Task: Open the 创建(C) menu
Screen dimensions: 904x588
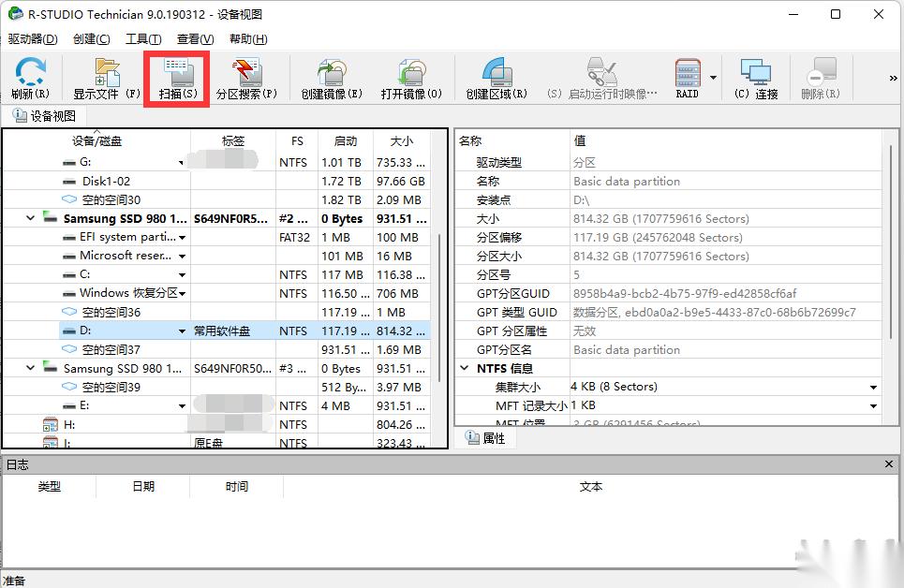Action: coord(92,39)
